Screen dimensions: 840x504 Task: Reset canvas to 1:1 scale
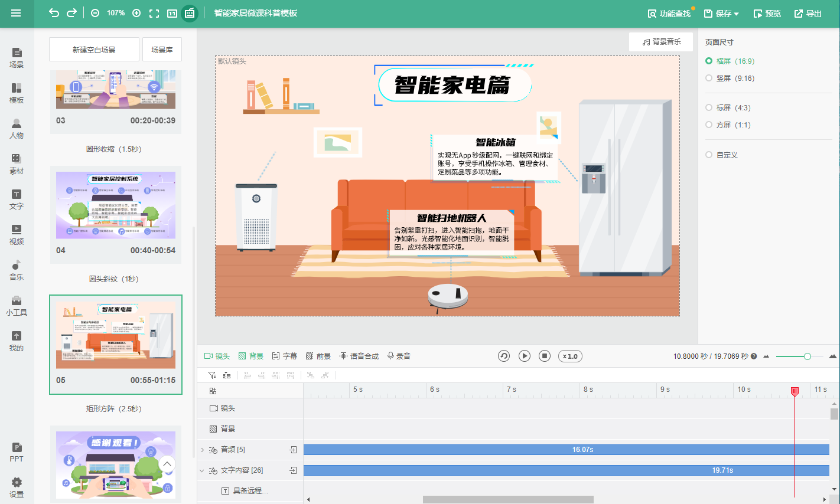click(172, 13)
